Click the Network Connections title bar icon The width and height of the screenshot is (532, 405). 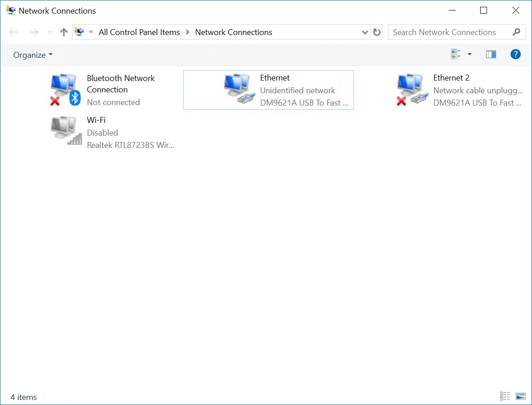pyautogui.click(x=10, y=10)
